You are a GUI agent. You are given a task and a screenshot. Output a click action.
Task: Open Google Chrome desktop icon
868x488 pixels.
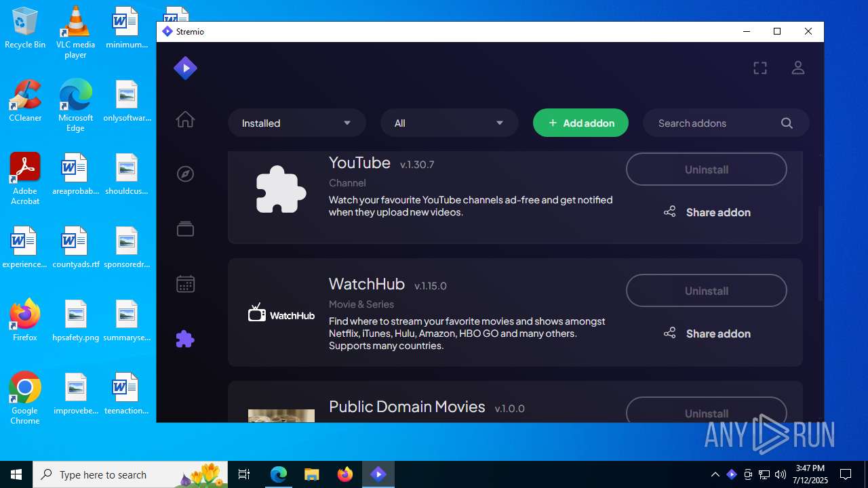[x=25, y=399]
